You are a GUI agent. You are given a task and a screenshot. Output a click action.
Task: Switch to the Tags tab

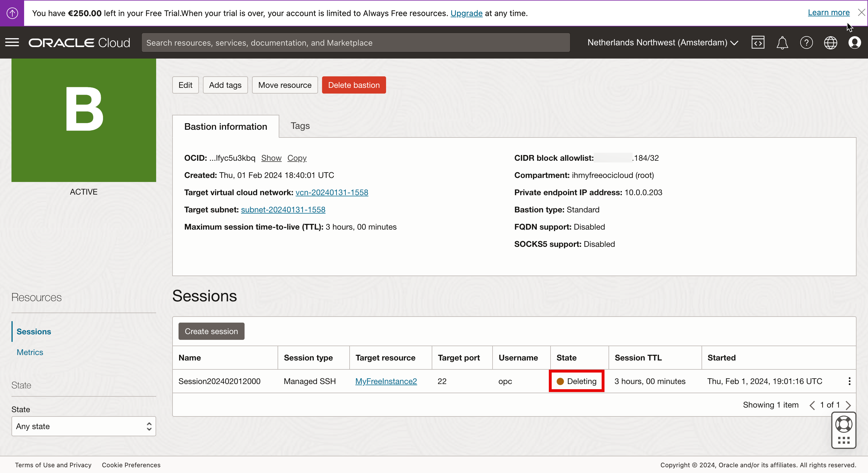(x=300, y=126)
